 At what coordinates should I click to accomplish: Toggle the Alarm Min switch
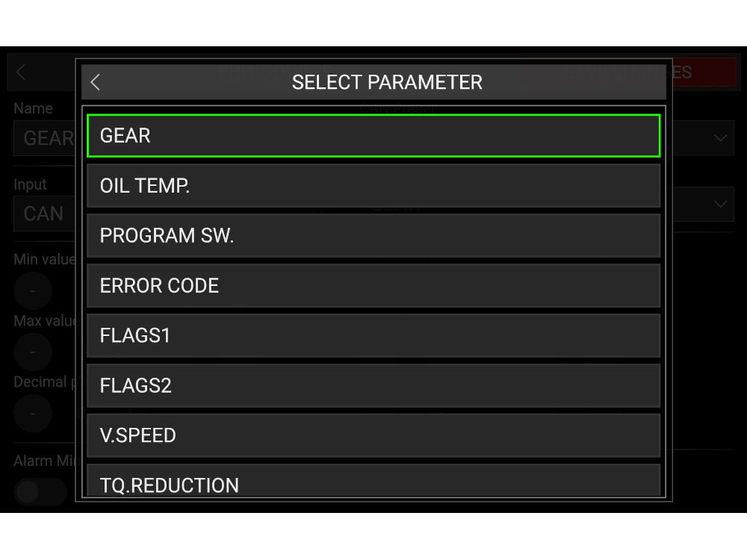point(37,491)
